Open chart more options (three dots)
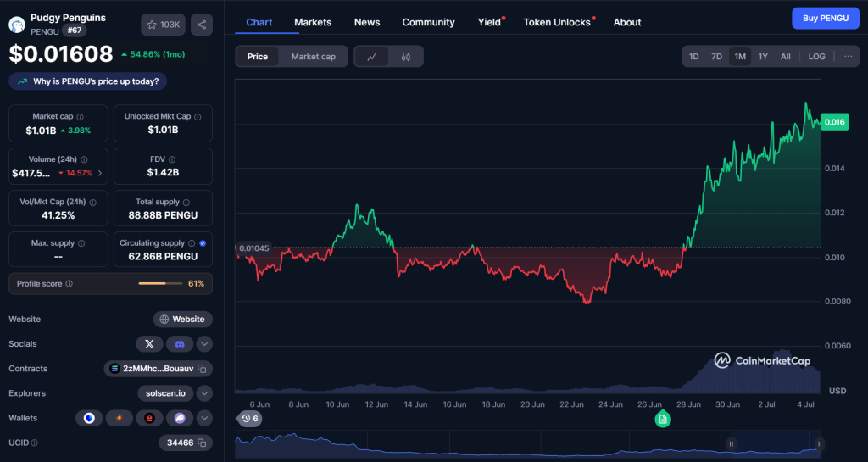 click(848, 57)
